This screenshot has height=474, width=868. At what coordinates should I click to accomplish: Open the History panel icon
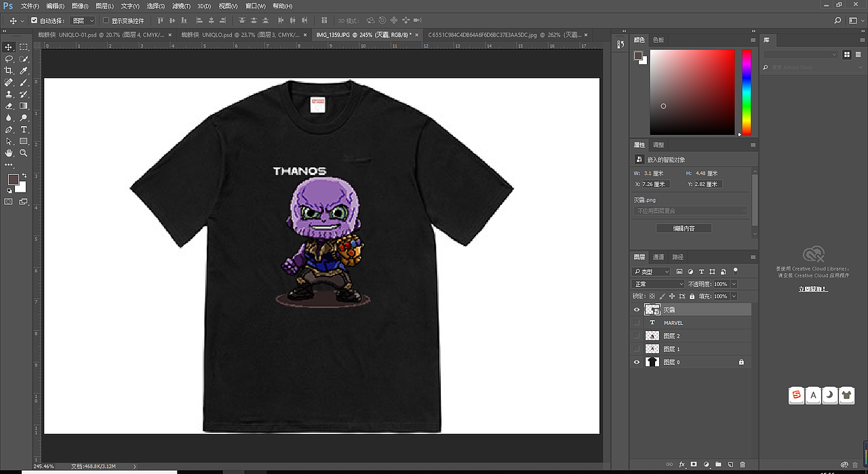click(x=620, y=44)
